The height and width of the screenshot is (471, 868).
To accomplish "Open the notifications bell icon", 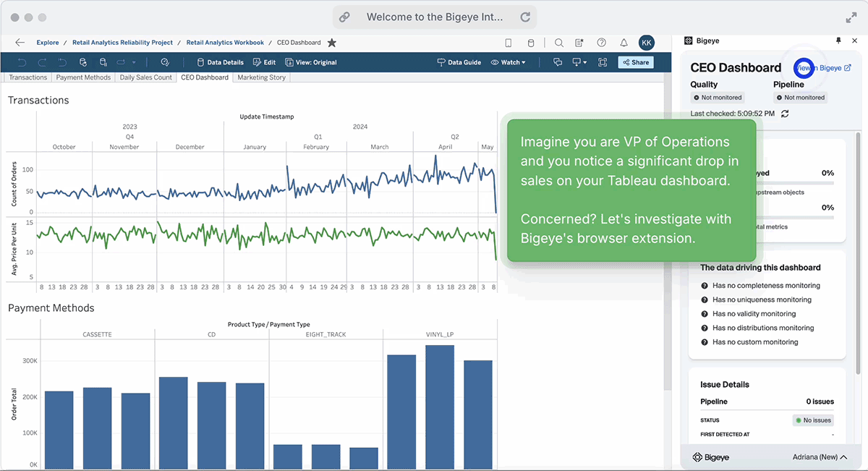I will (x=624, y=43).
